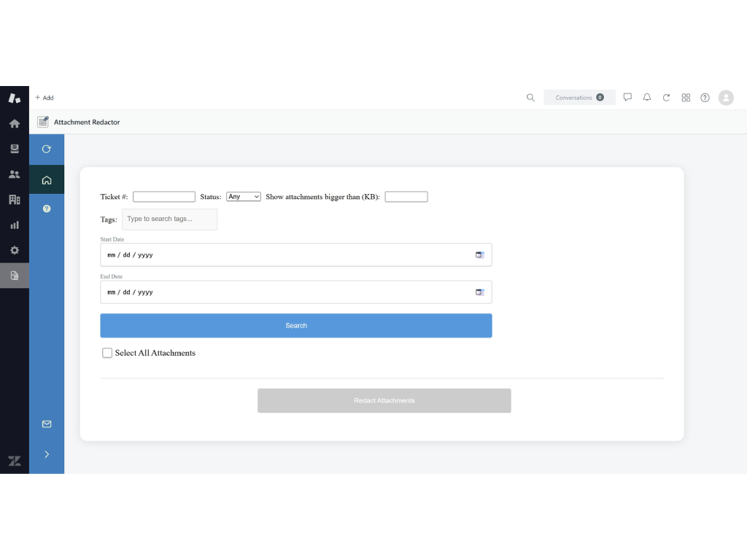Screen dimensions: 747x560
Task: Open the Reporting bar chart icon
Action: pos(15,225)
